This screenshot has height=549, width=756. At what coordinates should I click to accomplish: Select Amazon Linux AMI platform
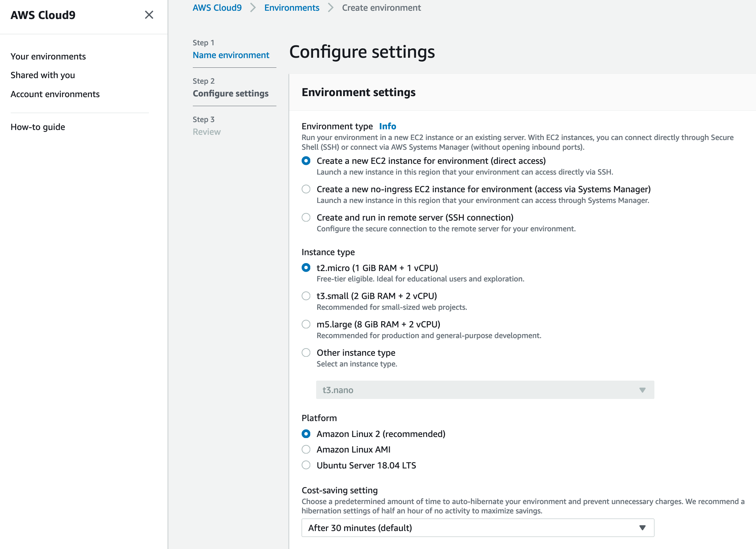[306, 449]
